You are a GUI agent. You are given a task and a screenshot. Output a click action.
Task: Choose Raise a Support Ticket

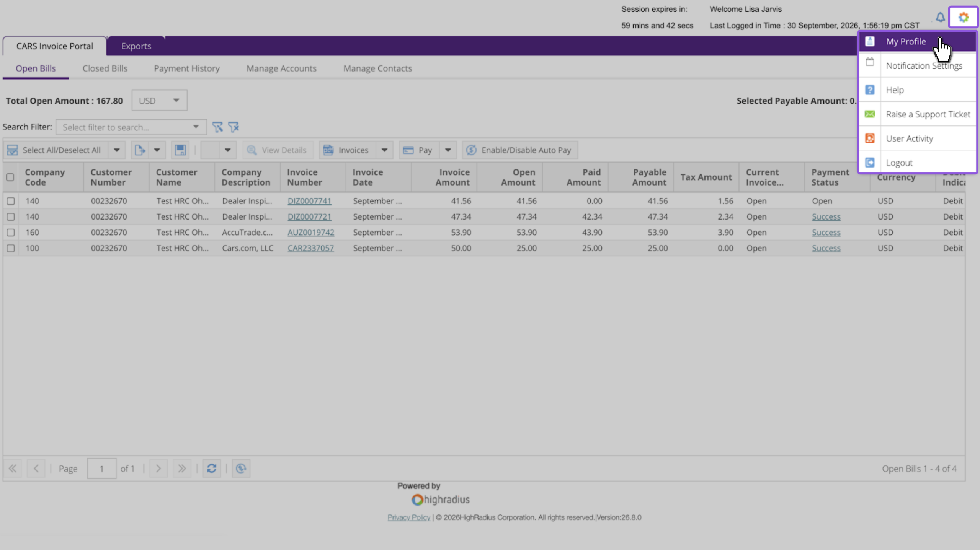(x=918, y=114)
